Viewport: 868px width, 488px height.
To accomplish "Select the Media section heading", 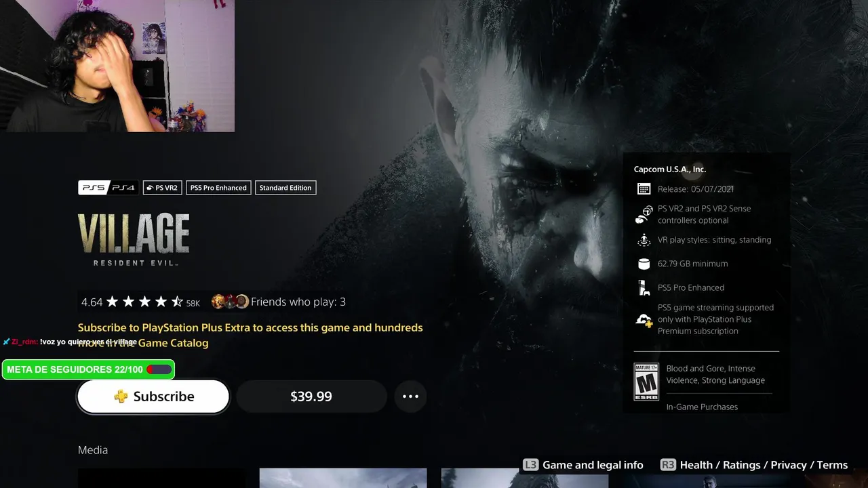I will tap(93, 450).
